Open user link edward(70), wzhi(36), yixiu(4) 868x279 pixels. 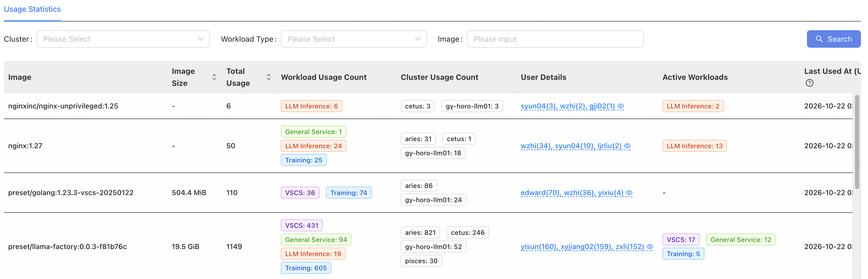(x=572, y=193)
